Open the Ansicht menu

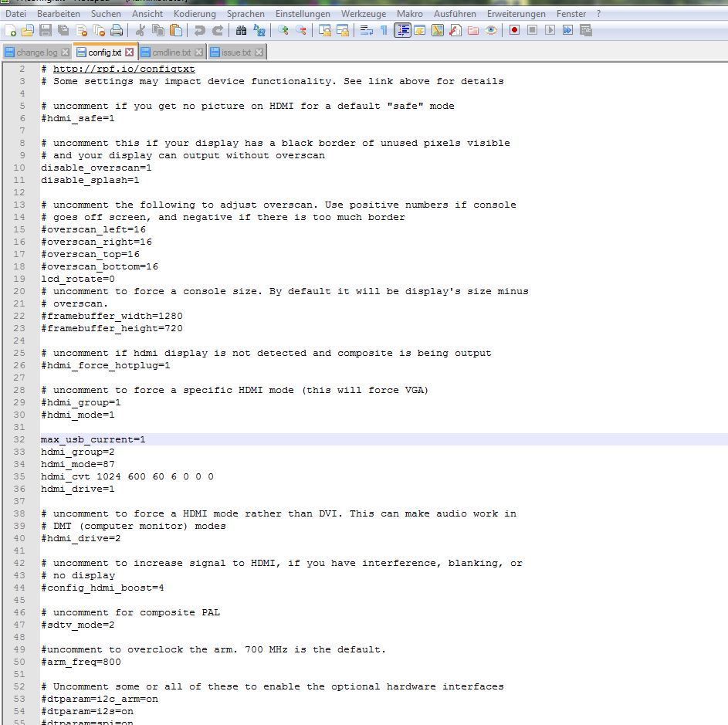(x=147, y=14)
